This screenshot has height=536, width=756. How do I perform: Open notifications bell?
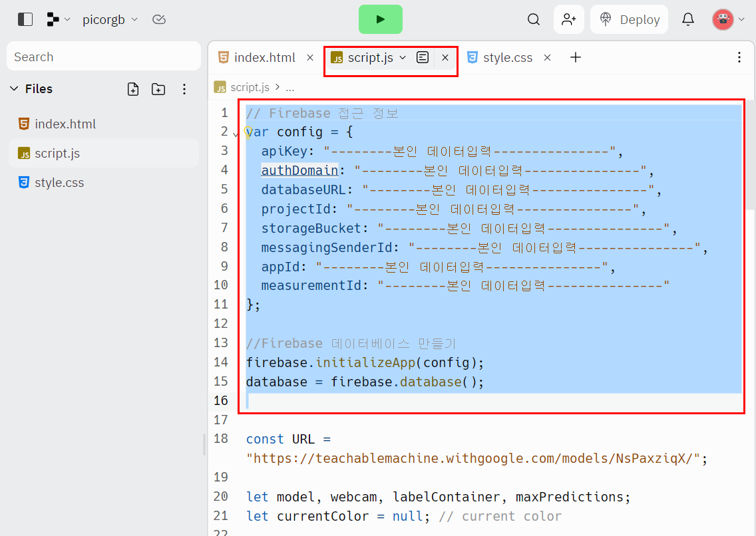tap(688, 19)
